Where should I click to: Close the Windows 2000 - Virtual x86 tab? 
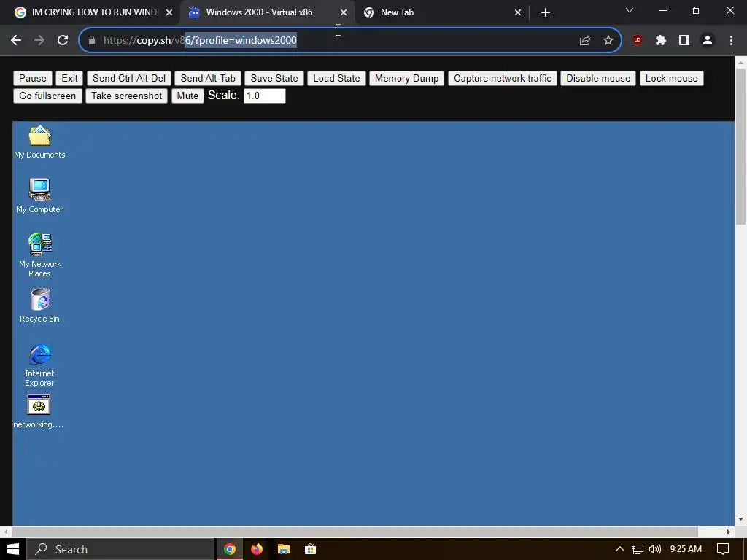pyautogui.click(x=344, y=12)
